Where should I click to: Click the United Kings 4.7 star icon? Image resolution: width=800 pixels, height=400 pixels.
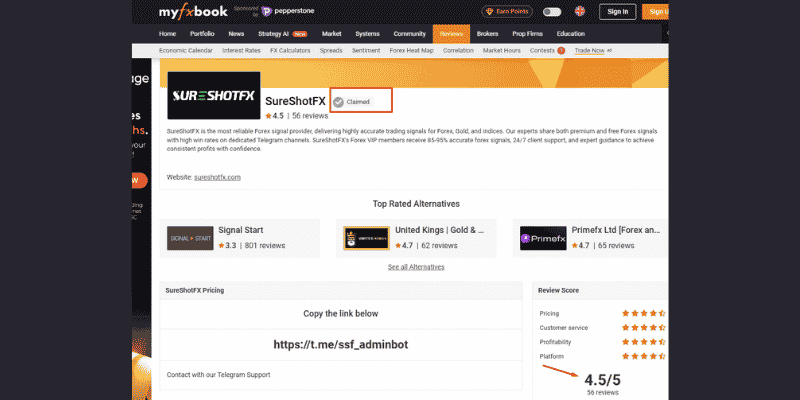click(398, 245)
